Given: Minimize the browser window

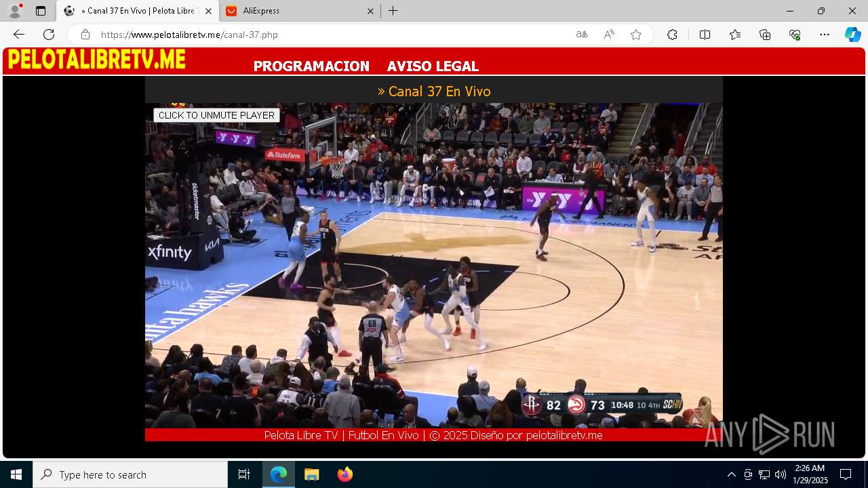Looking at the screenshot, I should 790,11.
